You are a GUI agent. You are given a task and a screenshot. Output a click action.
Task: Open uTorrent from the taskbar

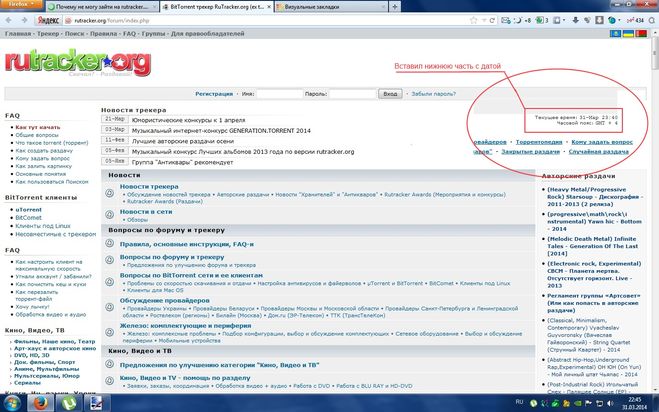[69, 404]
